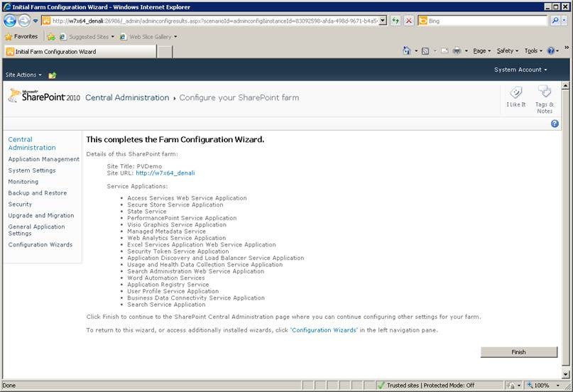Click the Trusted sites security zone status
The height and width of the screenshot is (392, 573).
[x=427, y=386]
